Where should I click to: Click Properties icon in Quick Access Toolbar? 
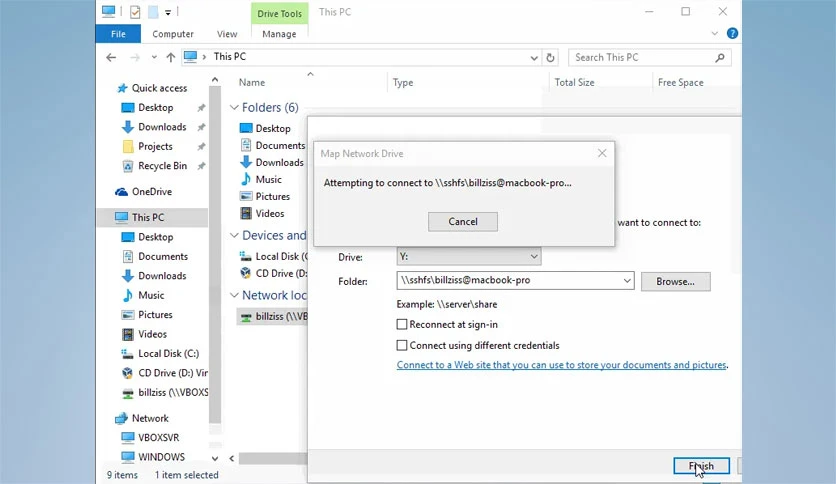pos(135,12)
